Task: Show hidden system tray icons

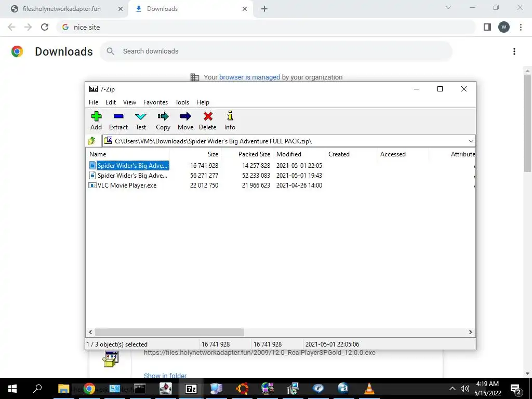Action: click(x=453, y=389)
